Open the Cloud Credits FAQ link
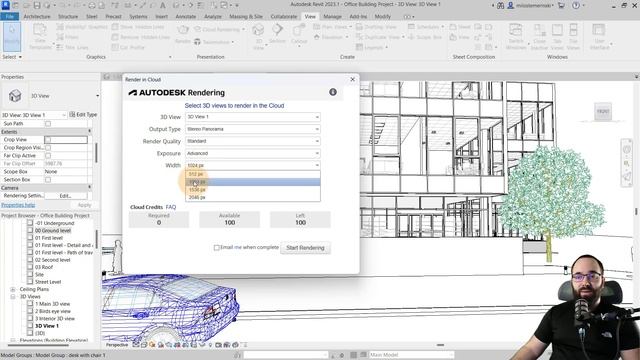640x360 pixels. (x=171, y=207)
